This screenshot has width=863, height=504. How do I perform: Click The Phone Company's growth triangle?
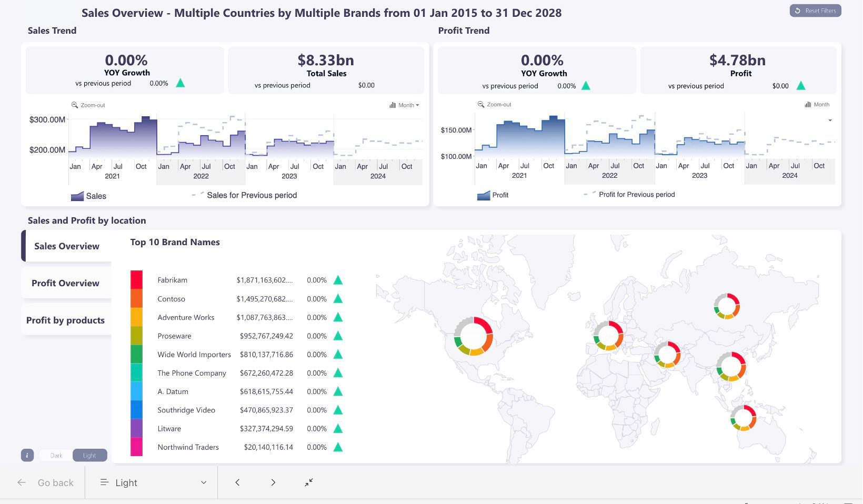338,373
